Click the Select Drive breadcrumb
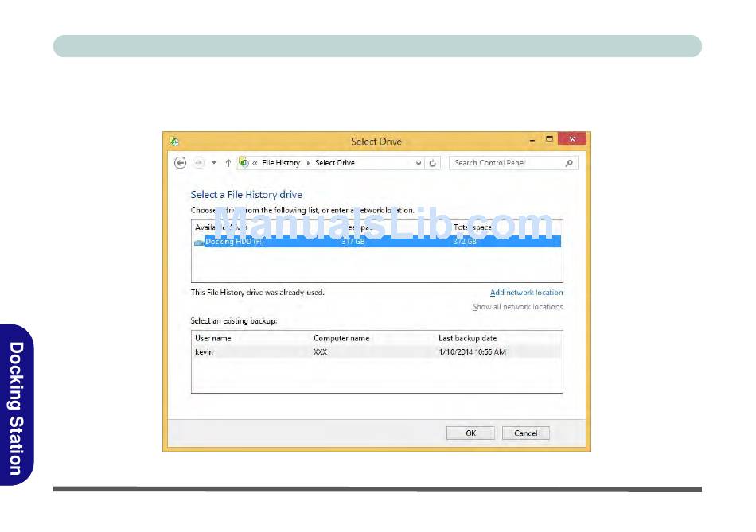Image resolution: width=756 pixels, height=532 pixels. [x=335, y=163]
